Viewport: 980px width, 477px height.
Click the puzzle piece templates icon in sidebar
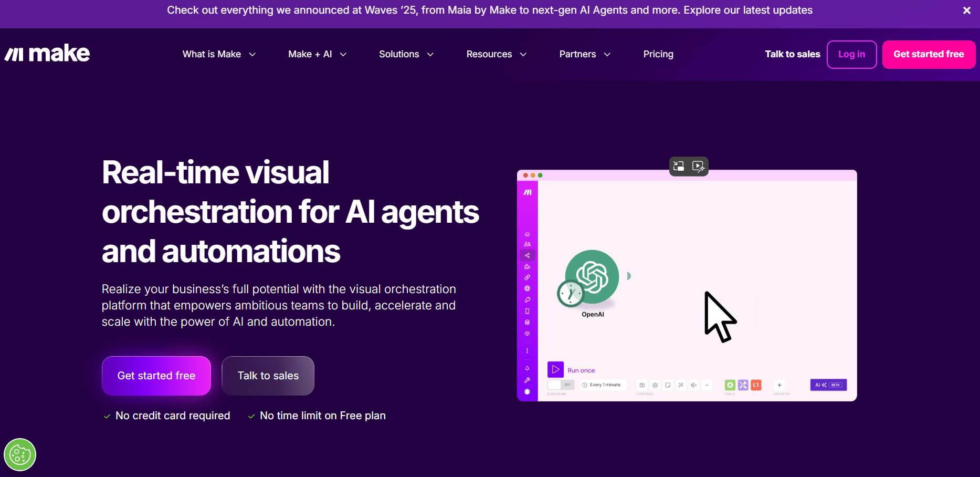[528, 267]
